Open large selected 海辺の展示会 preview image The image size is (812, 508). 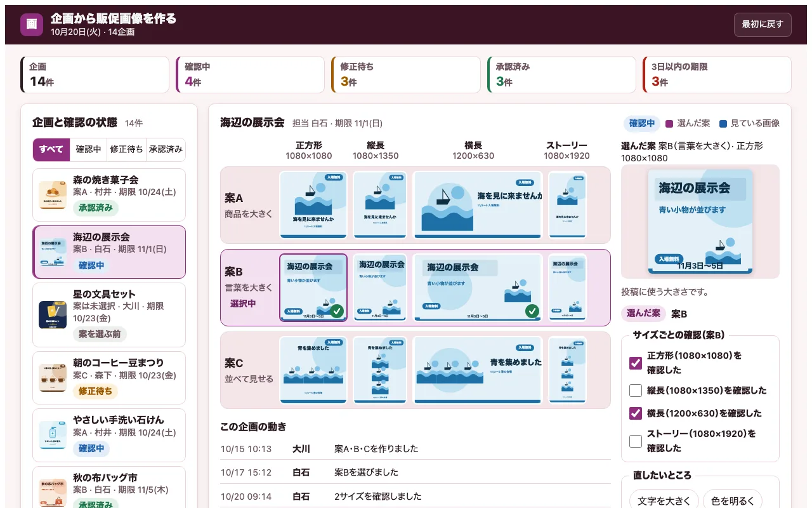coord(700,222)
